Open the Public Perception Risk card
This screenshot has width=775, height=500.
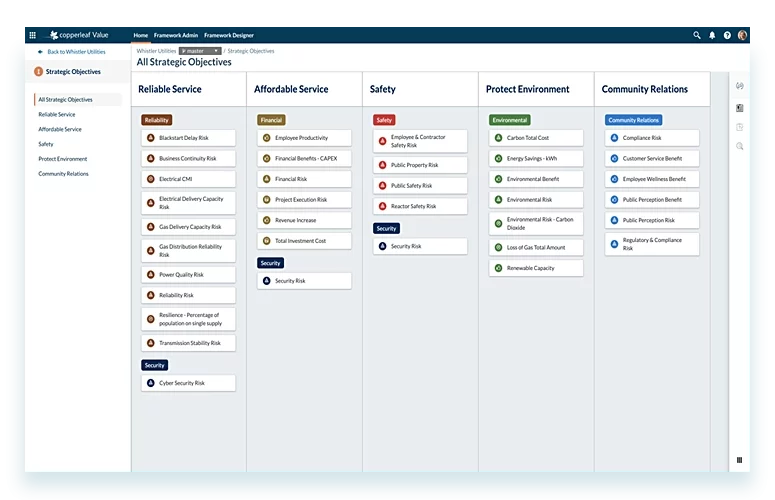tap(652, 220)
